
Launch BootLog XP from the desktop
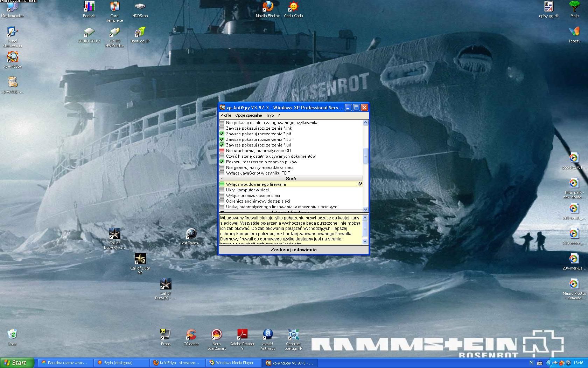140,35
